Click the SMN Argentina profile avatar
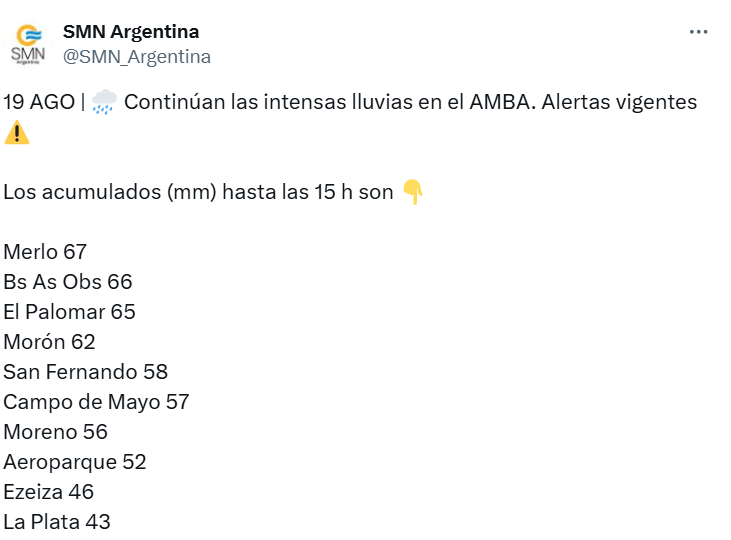Image resolution: width=731 pixels, height=540 pixels. [x=28, y=44]
